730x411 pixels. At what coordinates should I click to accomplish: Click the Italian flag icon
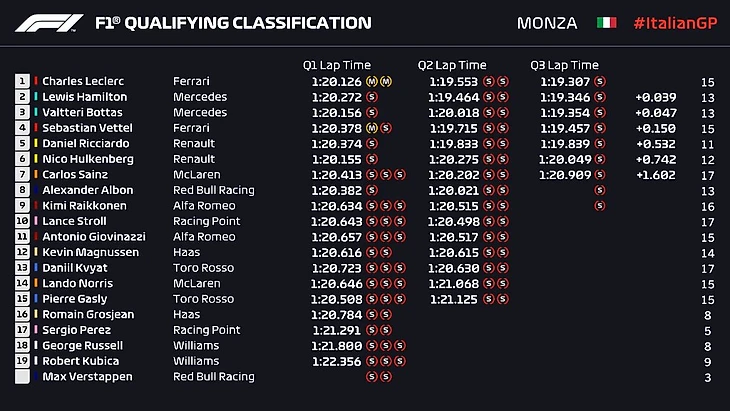click(606, 23)
